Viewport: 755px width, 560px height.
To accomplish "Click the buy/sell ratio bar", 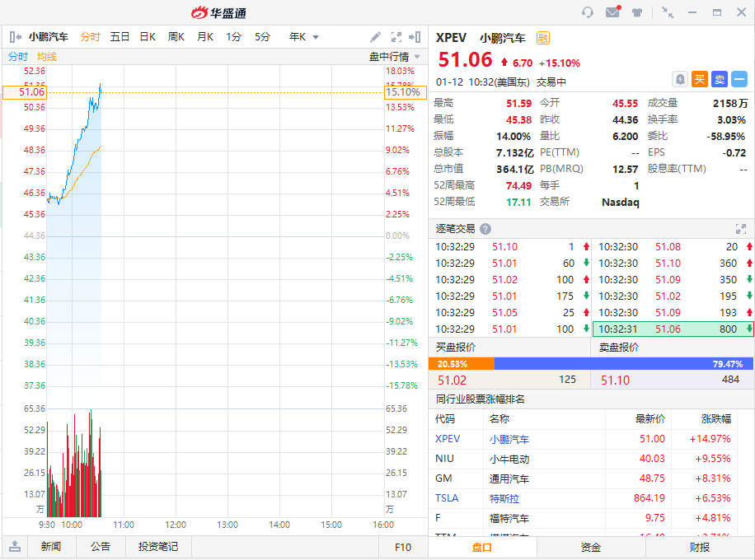I will click(x=591, y=363).
